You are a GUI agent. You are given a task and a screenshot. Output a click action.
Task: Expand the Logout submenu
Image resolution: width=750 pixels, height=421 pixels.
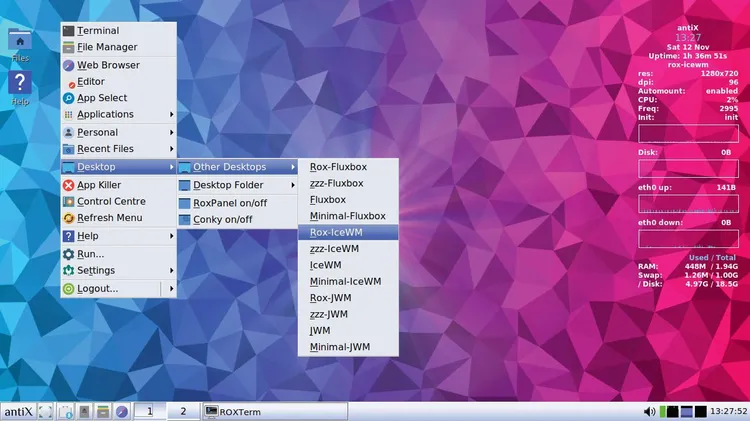pos(97,288)
